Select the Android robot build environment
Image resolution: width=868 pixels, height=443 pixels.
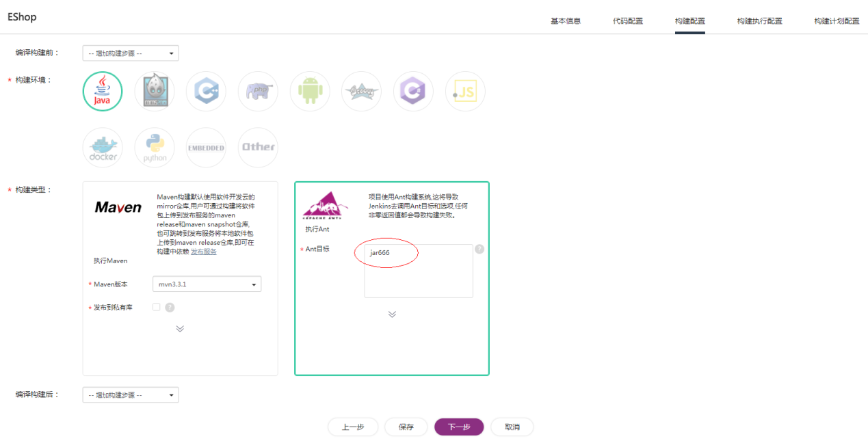310,92
